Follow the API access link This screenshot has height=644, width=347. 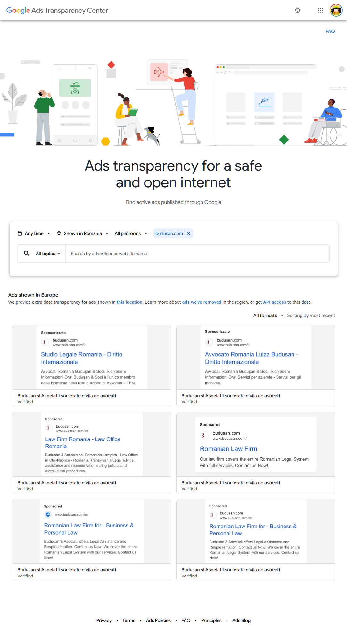click(x=274, y=302)
